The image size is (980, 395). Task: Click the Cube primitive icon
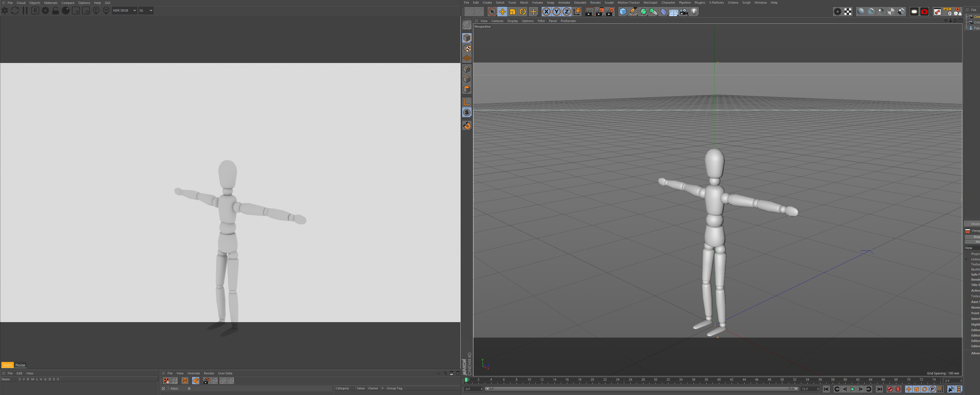pyautogui.click(x=623, y=12)
